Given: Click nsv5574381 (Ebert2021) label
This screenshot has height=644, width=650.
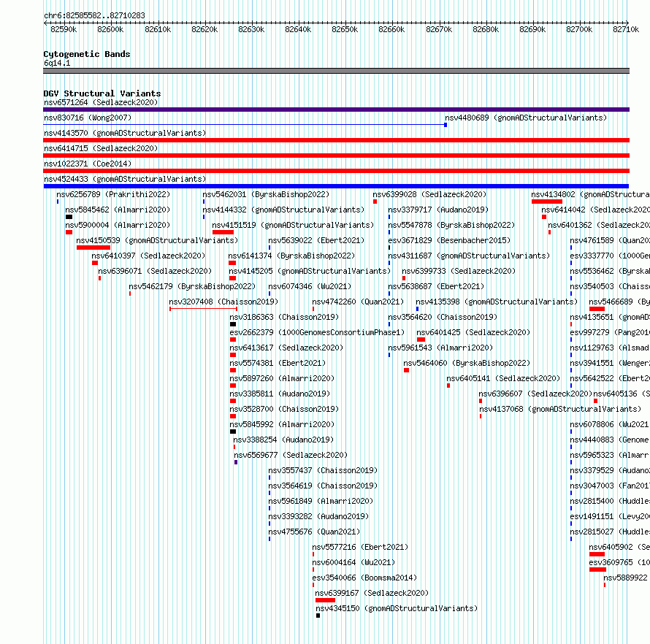Looking at the screenshot, I should [278, 363].
